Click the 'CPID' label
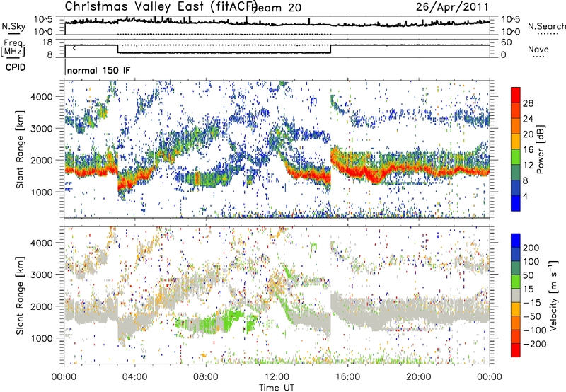The width and height of the screenshot is (566, 392). click(16, 67)
